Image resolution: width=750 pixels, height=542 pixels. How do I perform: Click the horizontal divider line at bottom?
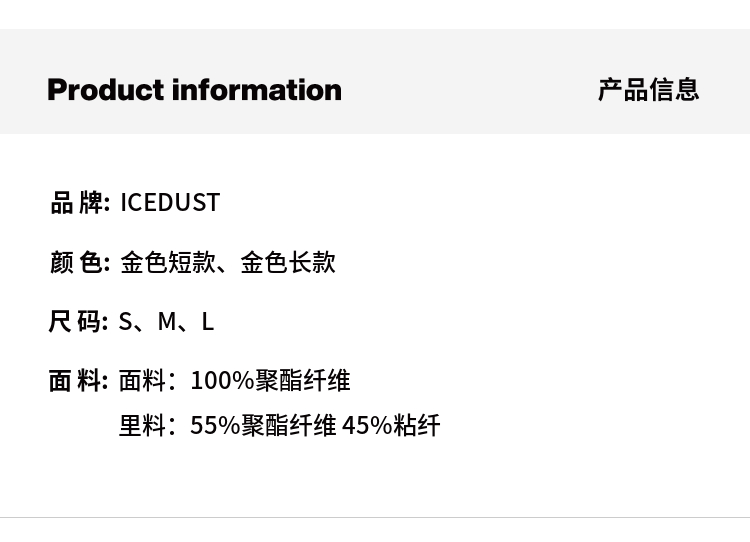(x=375, y=517)
